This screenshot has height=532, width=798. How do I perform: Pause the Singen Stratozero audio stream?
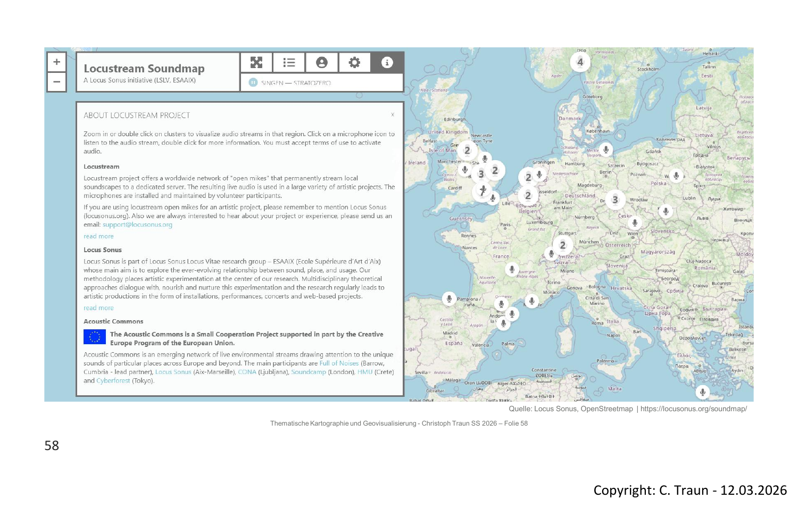[253, 82]
